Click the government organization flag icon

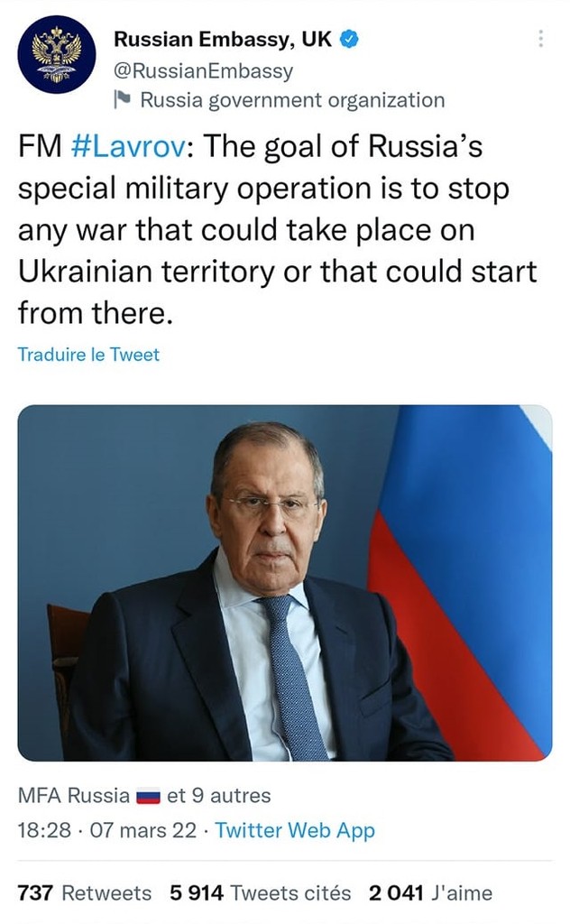(x=123, y=99)
